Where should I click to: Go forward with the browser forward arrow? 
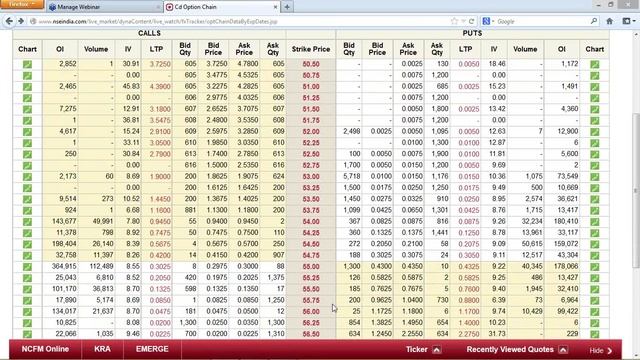(21, 21)
